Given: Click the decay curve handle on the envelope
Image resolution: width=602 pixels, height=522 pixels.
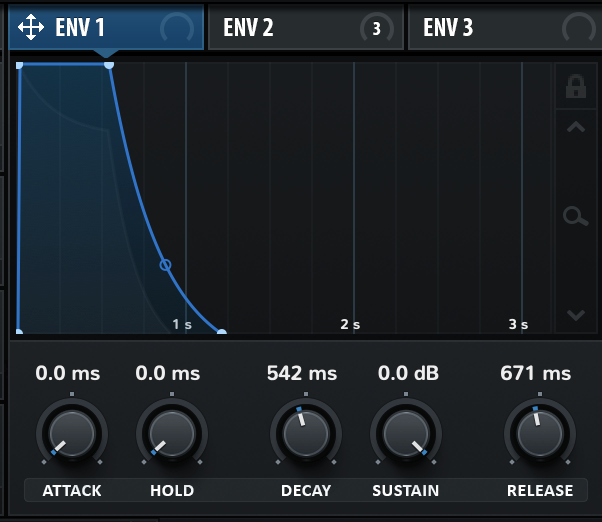Looking at the screenshot, I should click(x=166, y=265).
